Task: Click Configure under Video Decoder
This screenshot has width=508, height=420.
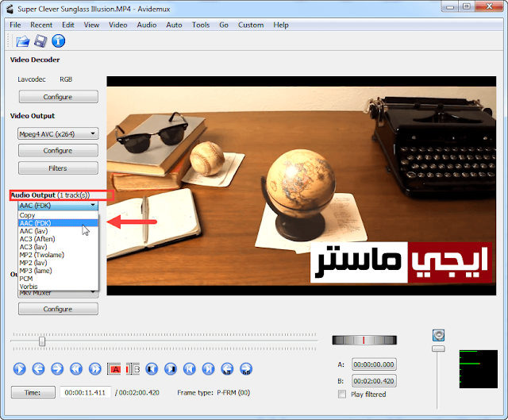Action: pyautogui.click(x=58, y=97)
